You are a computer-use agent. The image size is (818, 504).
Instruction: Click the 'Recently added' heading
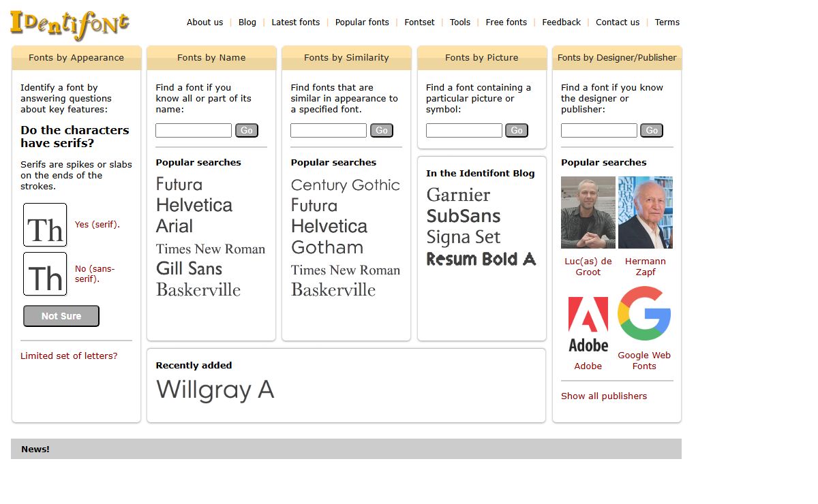point(194,365)
